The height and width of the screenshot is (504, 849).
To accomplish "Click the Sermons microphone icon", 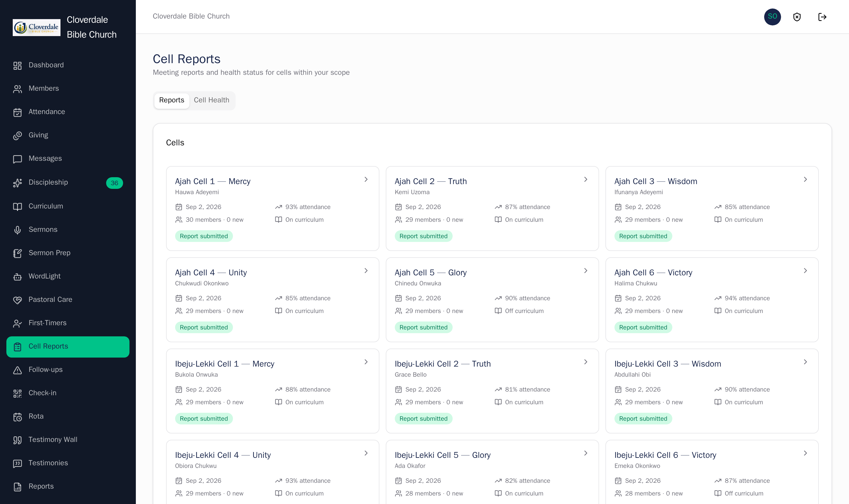I will click(17, 230).
